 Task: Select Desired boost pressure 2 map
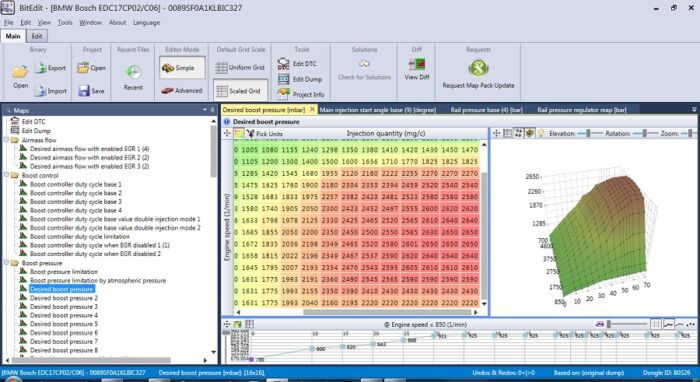(x=63, y=298)
